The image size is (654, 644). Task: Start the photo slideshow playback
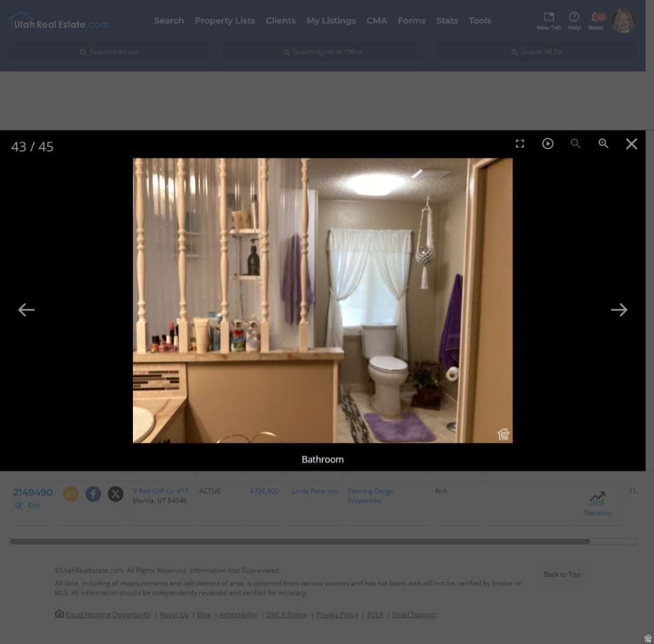click(547, 143)
